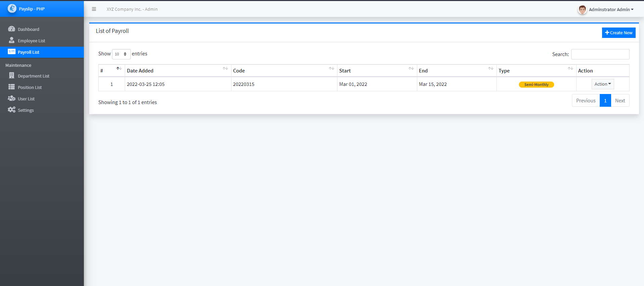
Task: Create a new payroll with Create New
Action: 619,33
